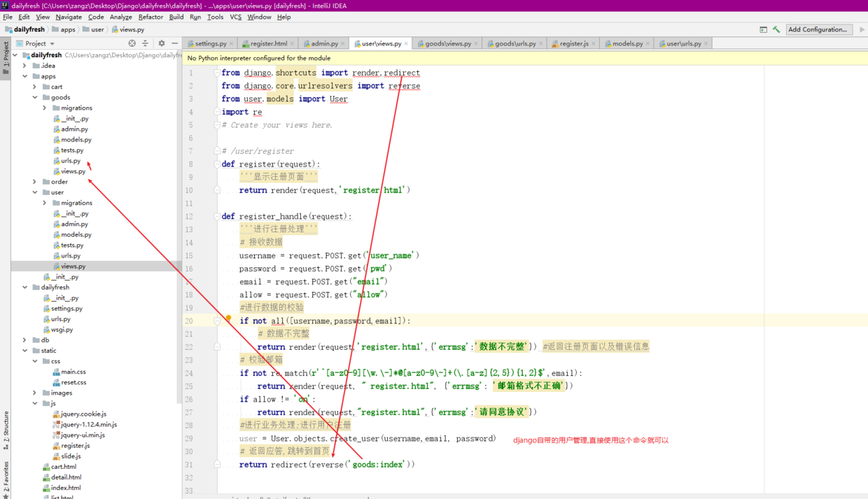Open the Structure tool window stripe
The width and height of the screenshot is (868, 499).
(6, 430)
